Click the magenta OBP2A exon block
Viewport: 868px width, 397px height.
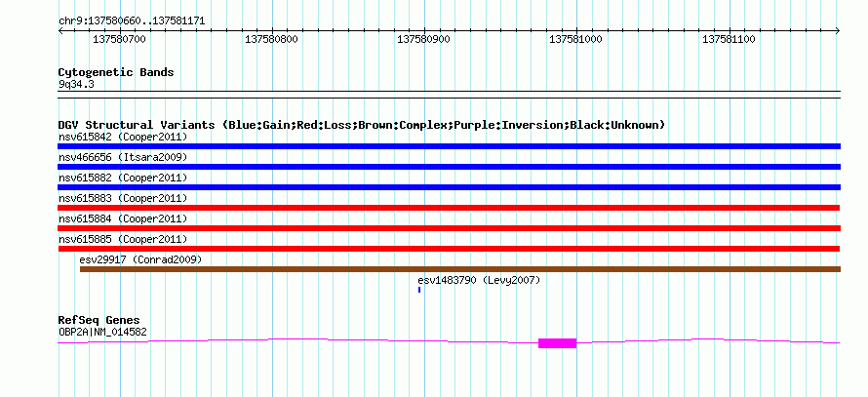(x=558, y=343)
